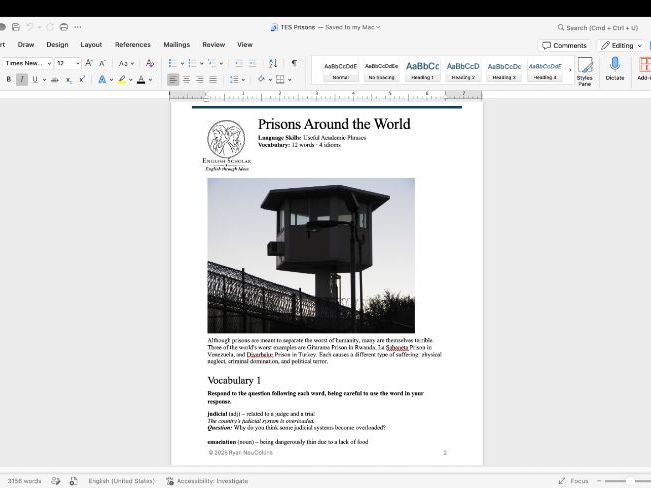The image size is (651, 488).
Task: Toggle Underline formatting
Action: (35, 79)
